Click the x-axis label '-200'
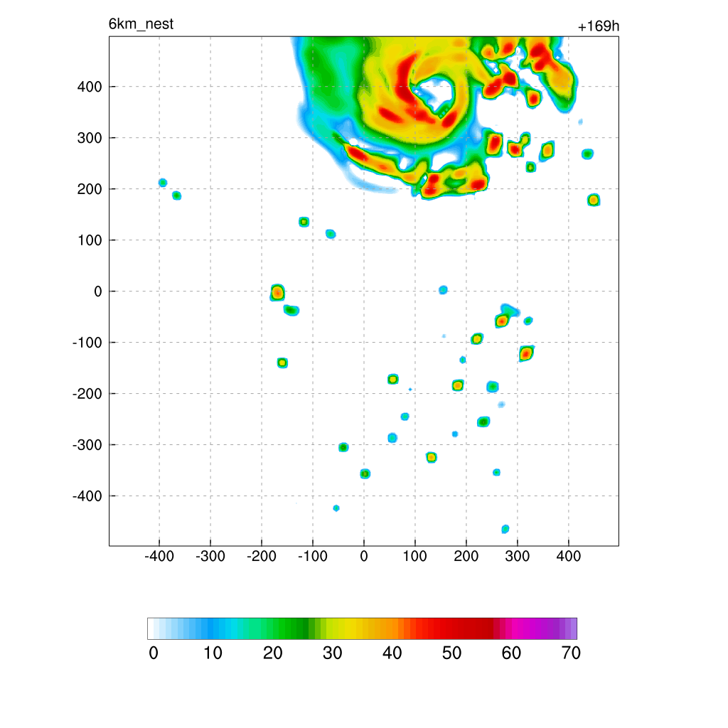The height and width of the screenshot is (728, 728). coord(262,556)
